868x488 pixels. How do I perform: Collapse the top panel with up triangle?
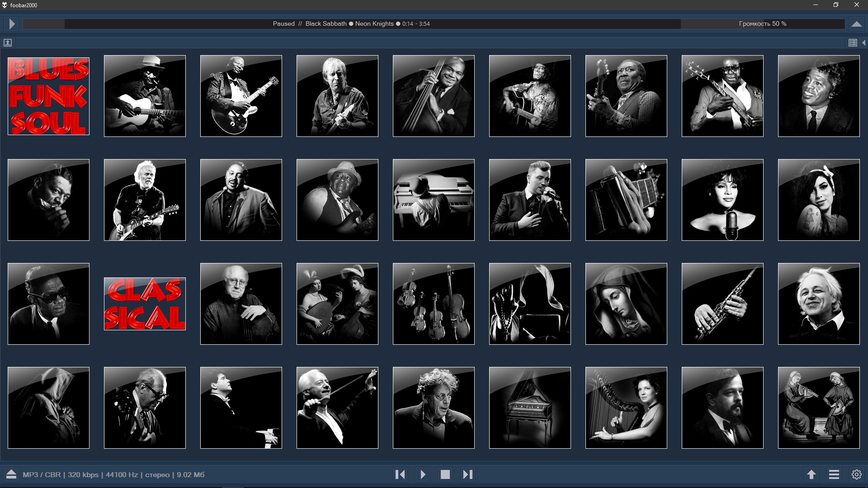[x=856, y=24]
